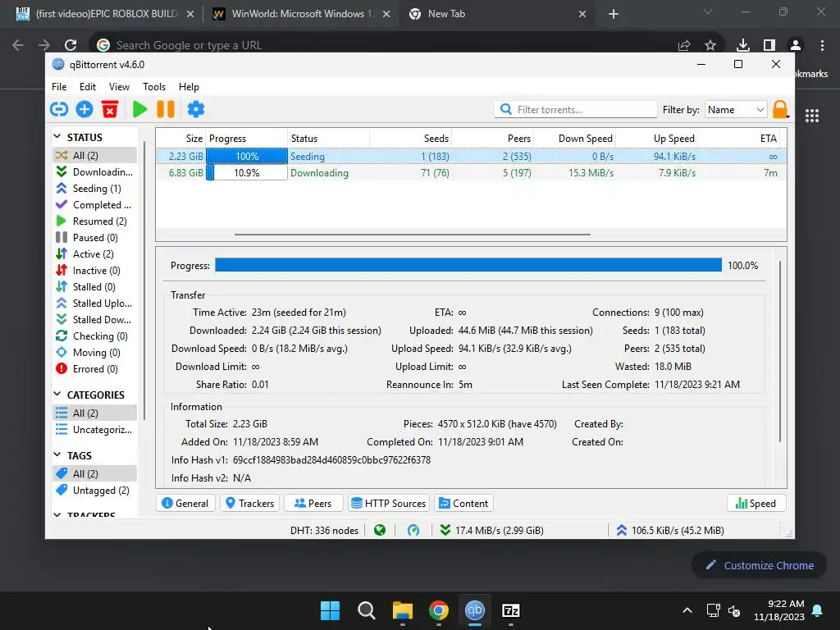Open the Speed graph tab
The image size is (840, 630).
pyautogui.click(x=756, y=504)
